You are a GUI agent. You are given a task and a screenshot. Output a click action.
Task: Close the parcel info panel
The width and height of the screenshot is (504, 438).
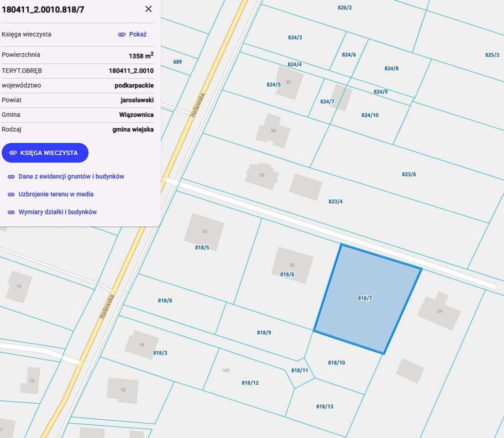[x=148, y=9]
